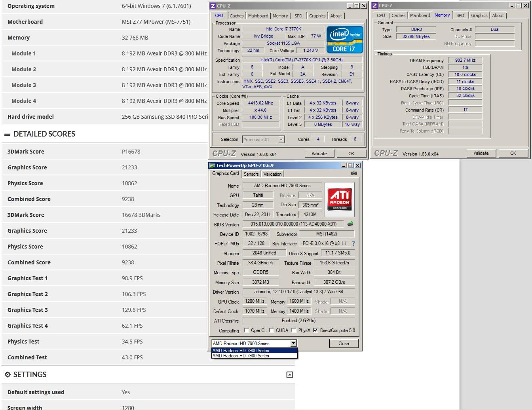Click the Physics Test value 34.5 FPS
Image resolution: width=532 pixels, height=410 pixels.
point(132,342)
